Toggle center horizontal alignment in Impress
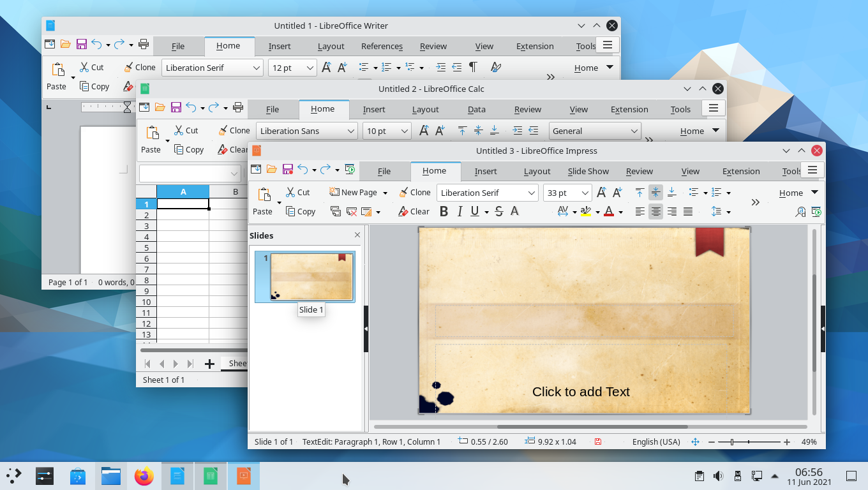This screenshot has height=490, width=868. tap(656, 211)
